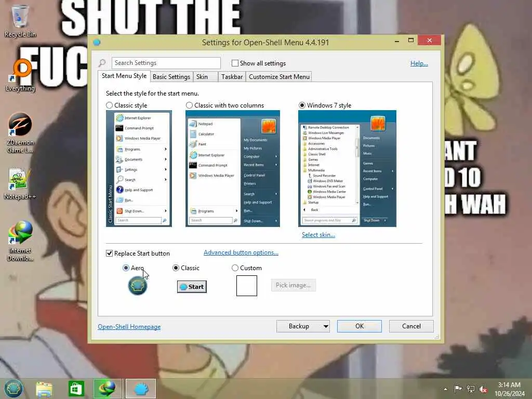Click the empty Custom button image box
The width and height of the screenshot is (532, 399).
click(247, 286)
